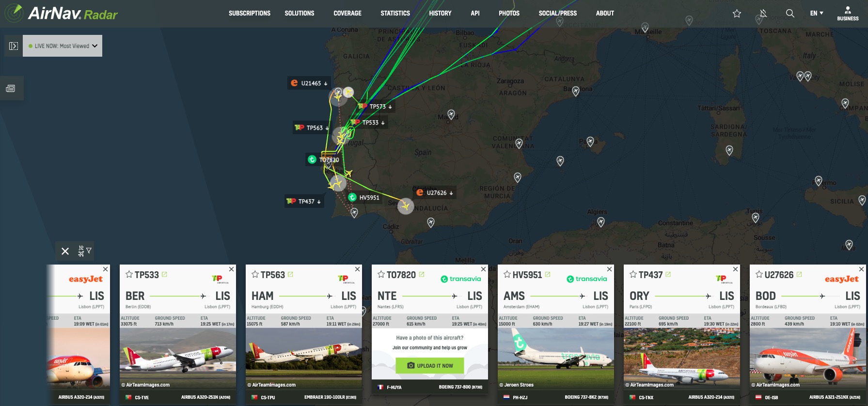Favorite flight U27626 with star

[x=759, y=274]
